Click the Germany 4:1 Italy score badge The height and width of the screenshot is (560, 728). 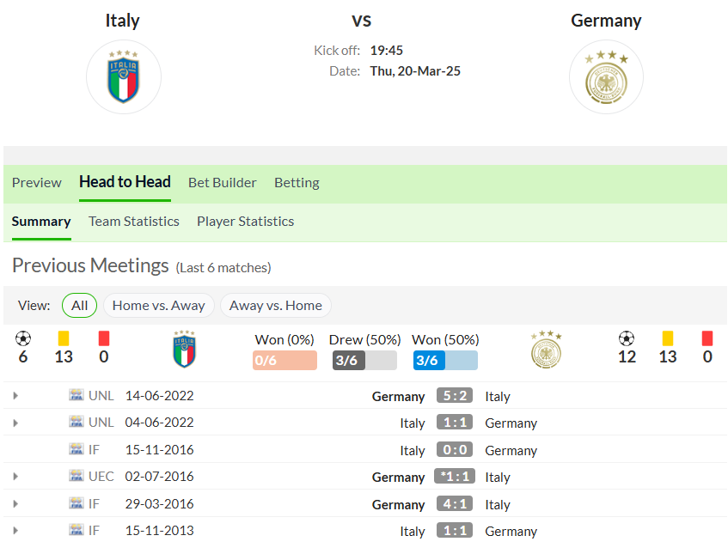pyautogui.click(x=455, y=504)
